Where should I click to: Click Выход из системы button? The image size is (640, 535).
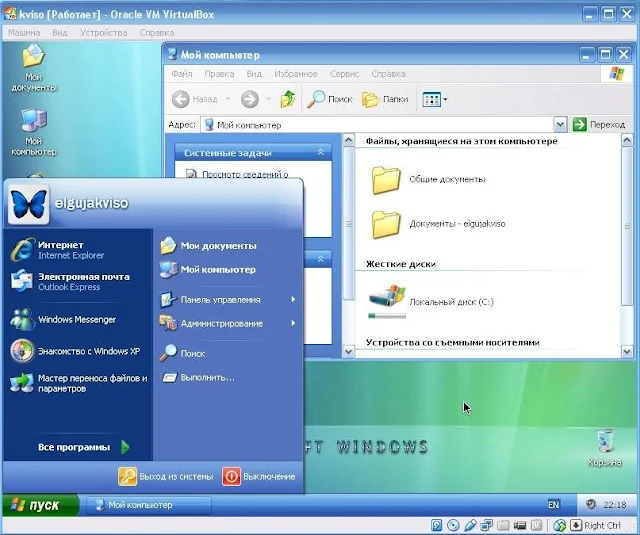(x=166, y=476)
